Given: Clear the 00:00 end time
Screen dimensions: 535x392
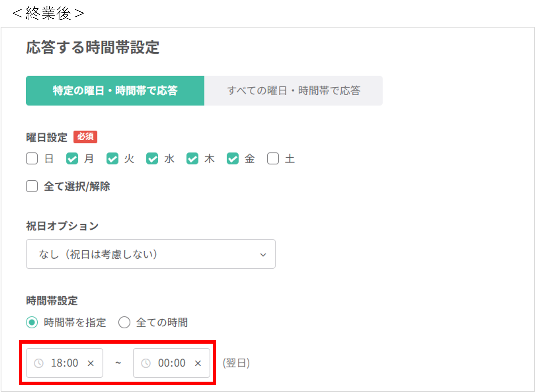Looking at the screenshot, I should 198,363.
